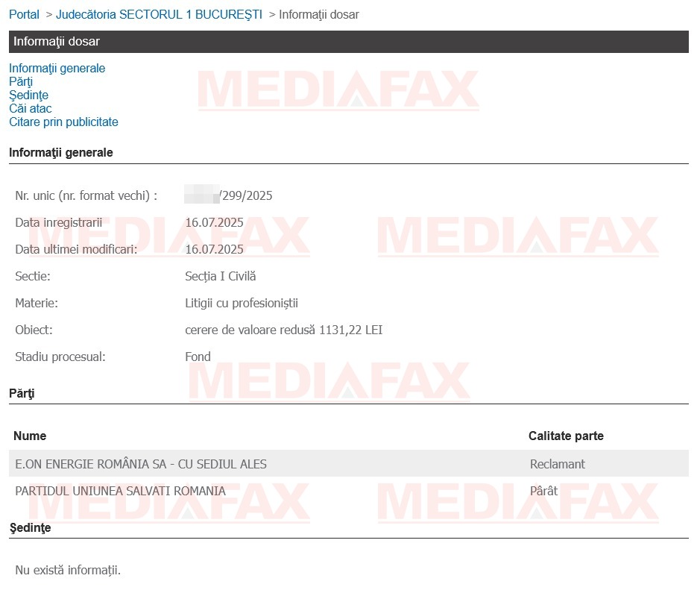Select the Data ultimei modificari date value
700x593 pixels.
214,249
